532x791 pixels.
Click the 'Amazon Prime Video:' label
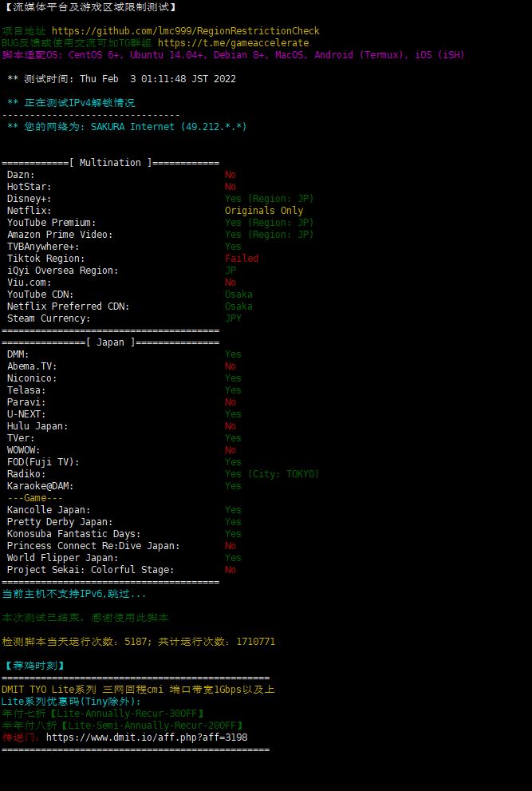[60, 235]
